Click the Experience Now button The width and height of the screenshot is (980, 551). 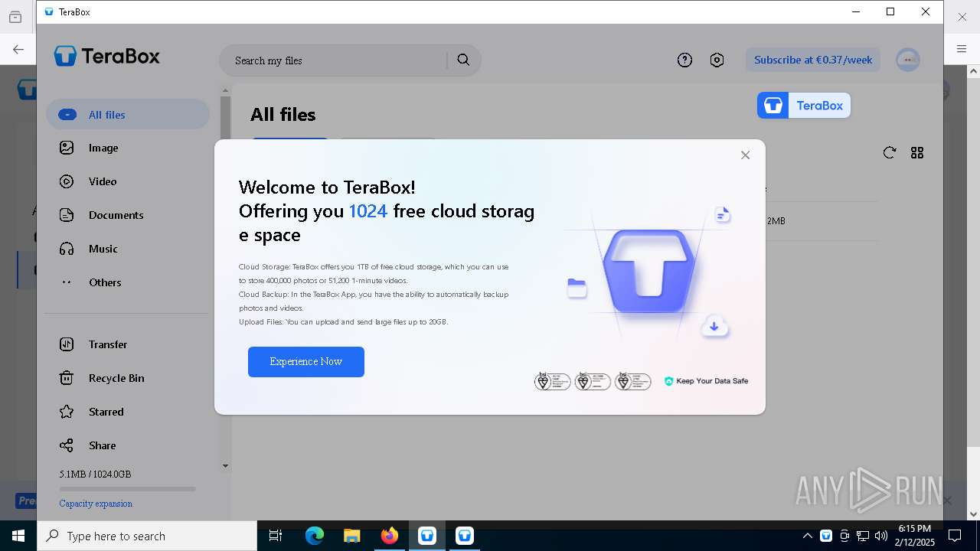click(306, 361)
